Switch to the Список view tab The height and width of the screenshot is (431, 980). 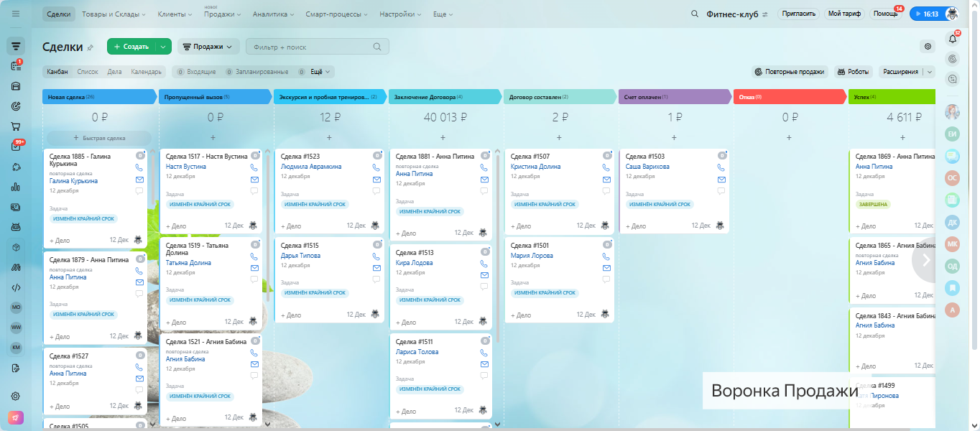(x=88, y=72)
